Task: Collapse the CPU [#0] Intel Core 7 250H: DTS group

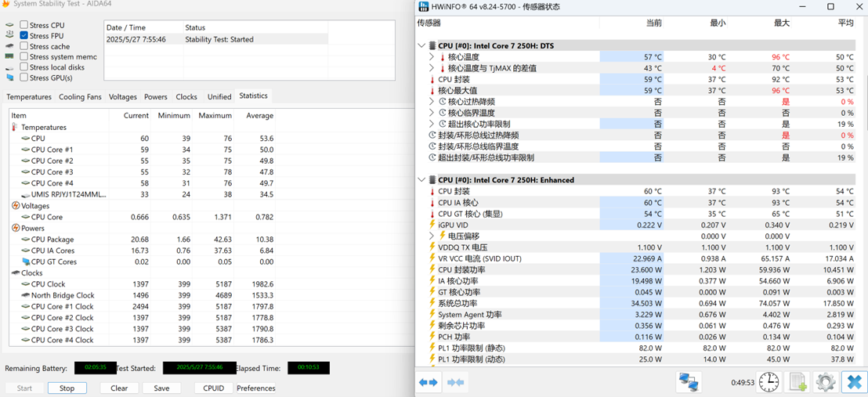Action: [421, 46]
